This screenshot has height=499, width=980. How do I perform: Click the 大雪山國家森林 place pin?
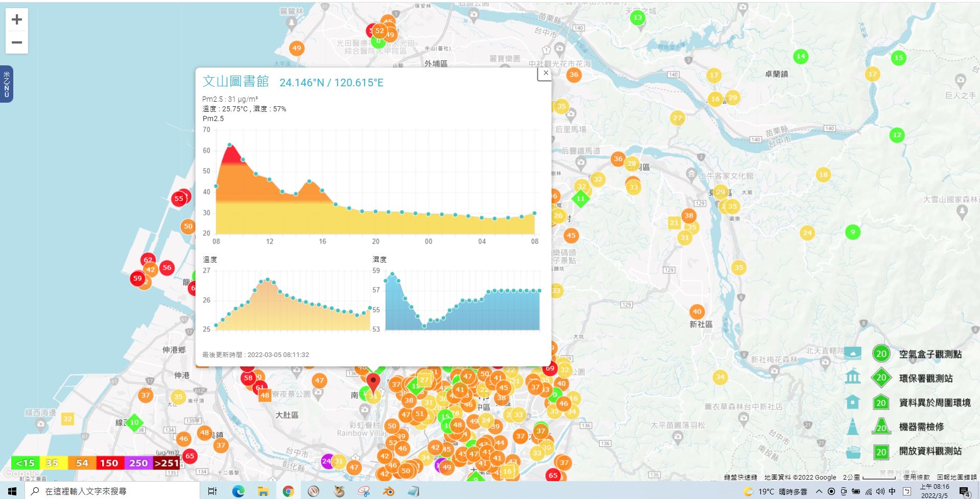click(962, 212)
